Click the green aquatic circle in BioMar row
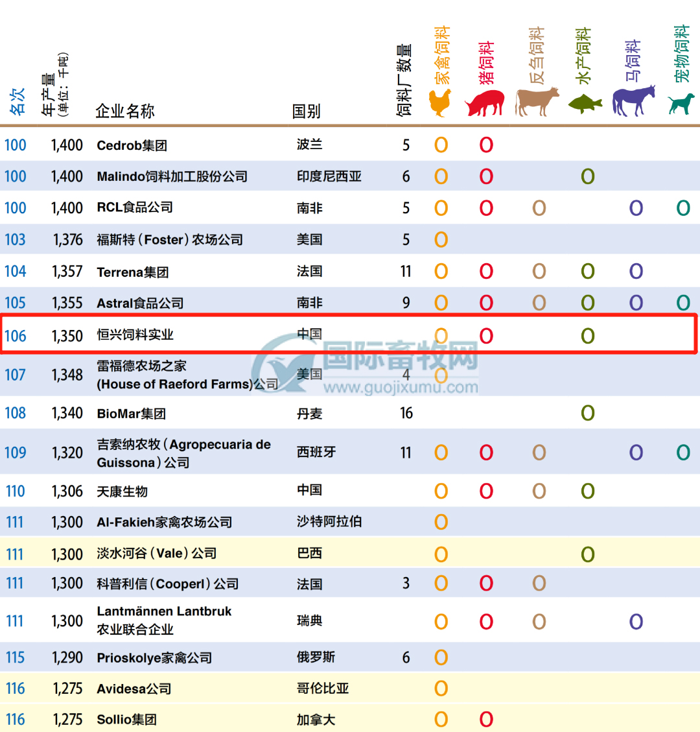700x732 pixels. 587,413
